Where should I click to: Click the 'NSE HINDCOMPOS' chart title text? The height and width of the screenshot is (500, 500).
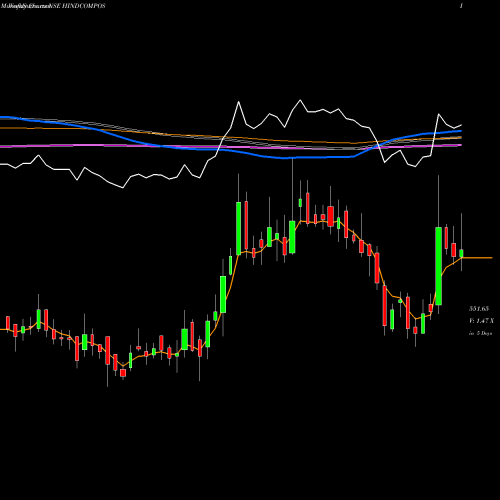(x=78, y=6)
